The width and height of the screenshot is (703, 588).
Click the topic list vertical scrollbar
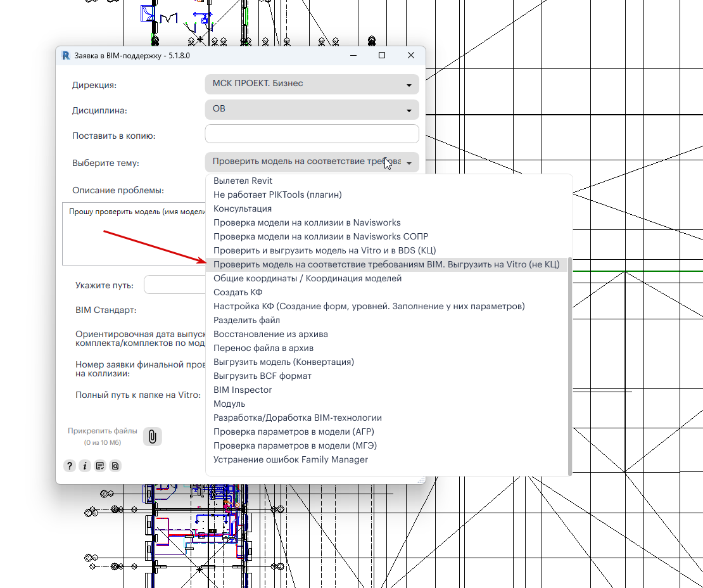tap(570, 366)
